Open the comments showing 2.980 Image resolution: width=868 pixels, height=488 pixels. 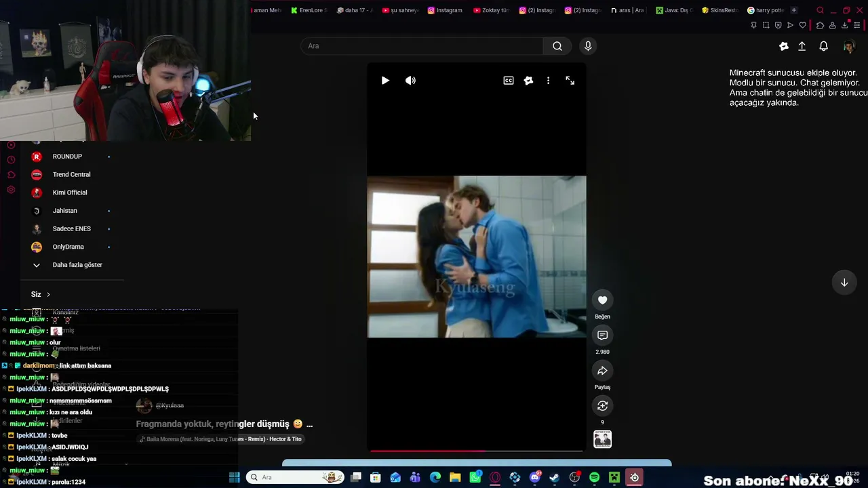[602, 335]
